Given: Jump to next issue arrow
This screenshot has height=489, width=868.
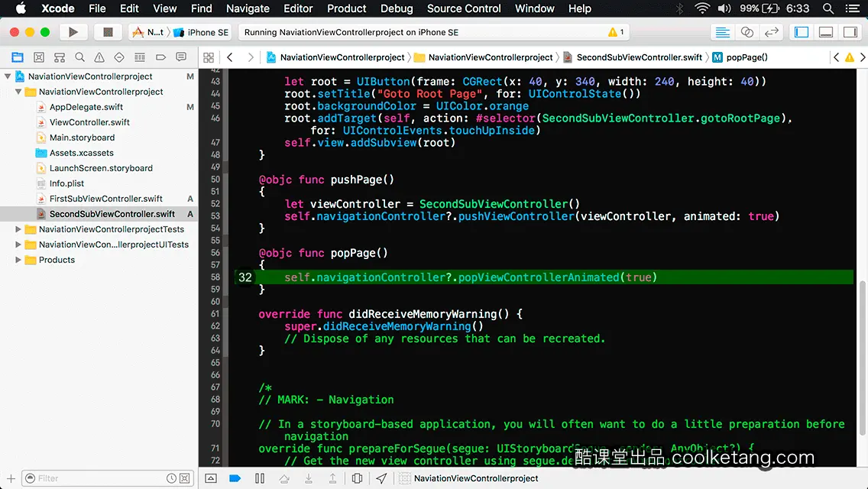Looking at the screenshot, I should (x=863, y=57).
